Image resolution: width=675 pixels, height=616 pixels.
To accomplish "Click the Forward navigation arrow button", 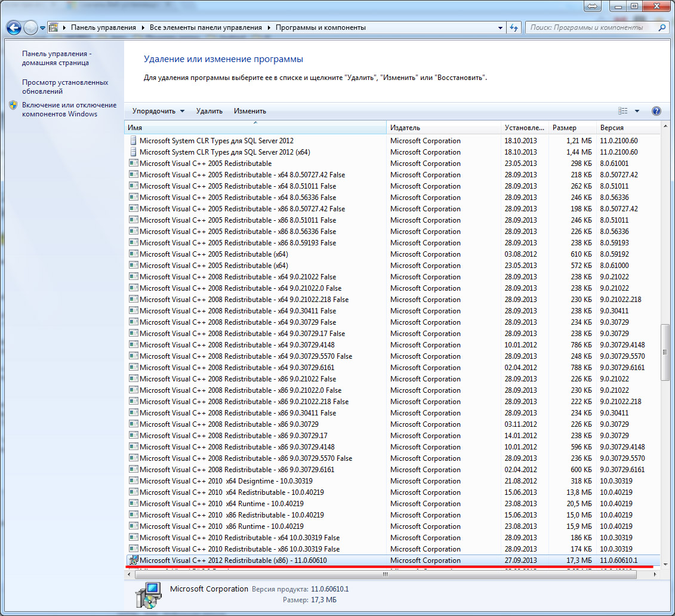I will click(30, 27).
